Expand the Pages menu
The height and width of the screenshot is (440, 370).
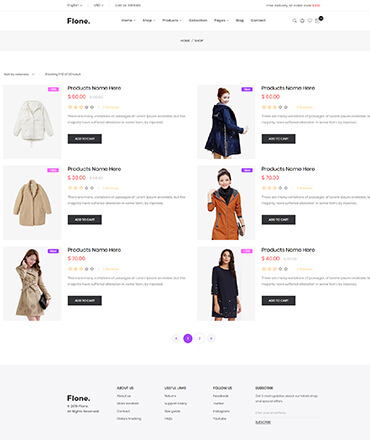pos(221,20)
